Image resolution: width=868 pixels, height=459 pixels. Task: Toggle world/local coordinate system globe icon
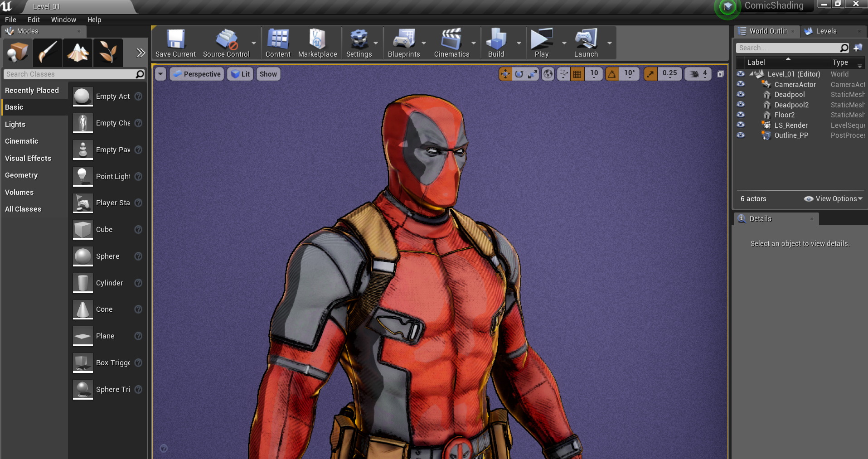(x=548, y=74)
